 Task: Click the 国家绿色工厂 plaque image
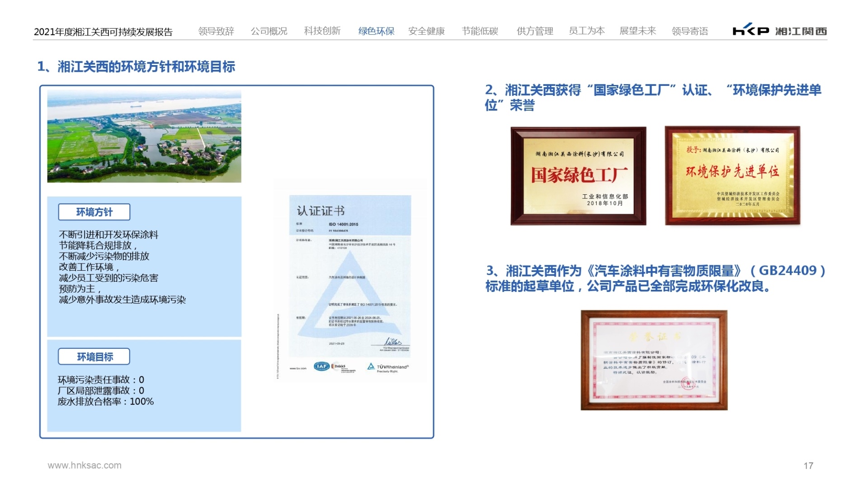[x=578, y=176]
